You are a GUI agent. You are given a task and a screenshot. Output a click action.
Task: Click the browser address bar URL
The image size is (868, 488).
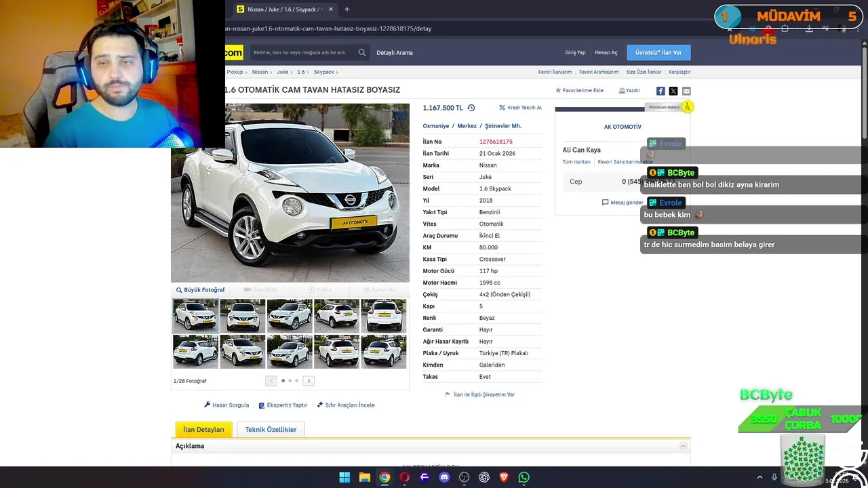click(328, 28)
